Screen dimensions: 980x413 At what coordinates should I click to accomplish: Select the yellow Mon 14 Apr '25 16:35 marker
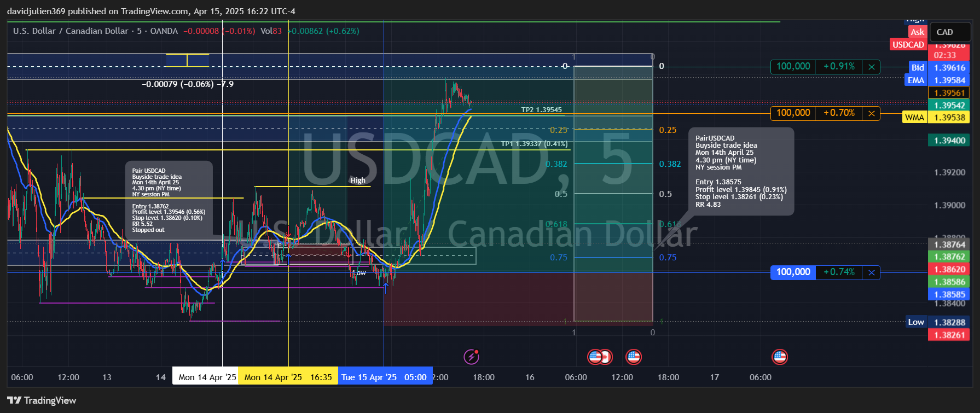(x=288, y=377)
